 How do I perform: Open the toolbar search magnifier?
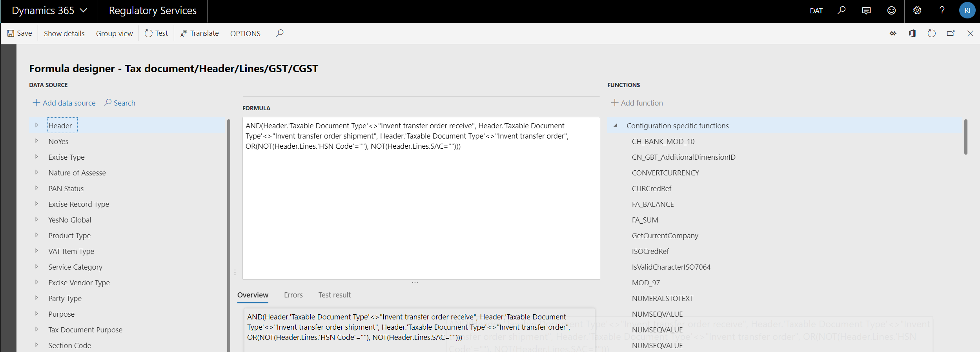(x=279, y=33)
